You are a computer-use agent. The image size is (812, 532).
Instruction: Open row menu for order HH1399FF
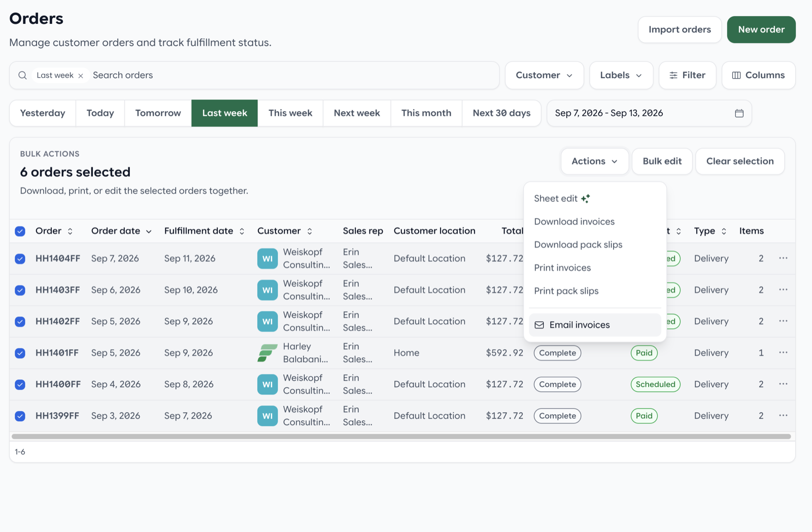point(783,416)
